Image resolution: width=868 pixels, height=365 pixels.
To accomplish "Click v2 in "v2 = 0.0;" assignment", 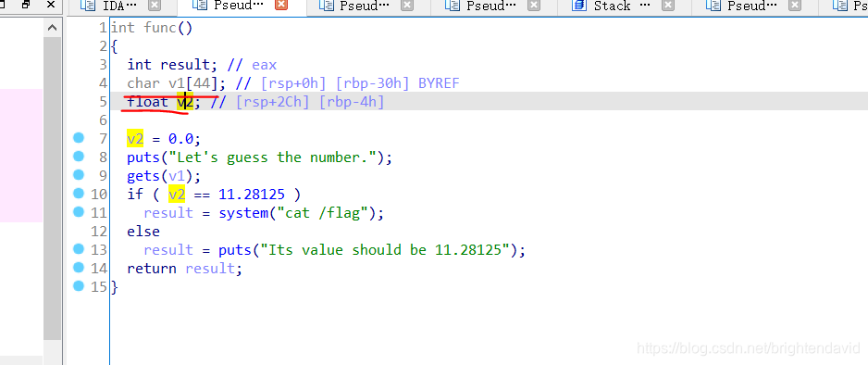I will point(135,138).
